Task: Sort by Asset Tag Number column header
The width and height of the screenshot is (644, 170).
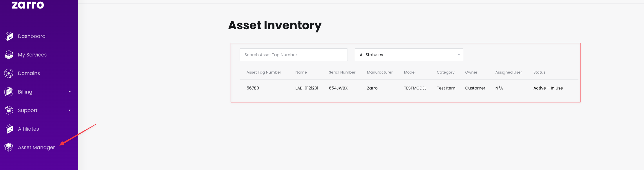Action: click(x=264, y=72)
